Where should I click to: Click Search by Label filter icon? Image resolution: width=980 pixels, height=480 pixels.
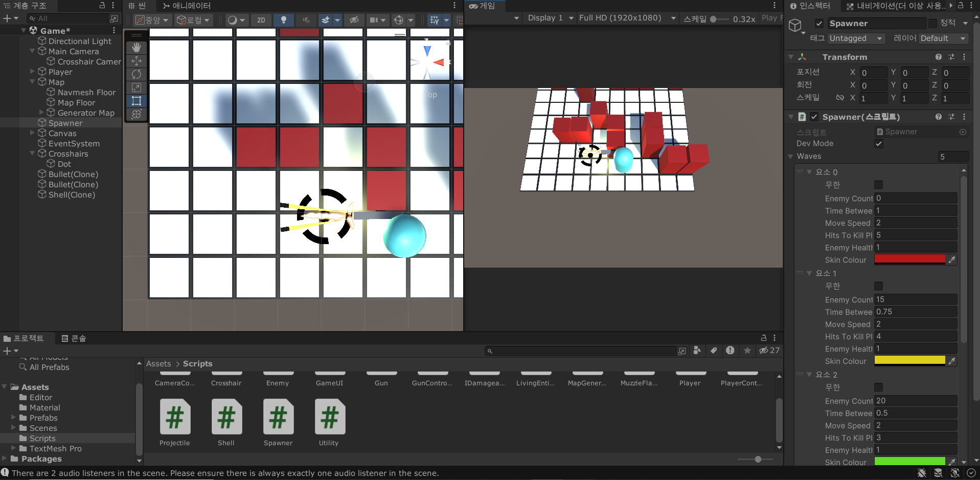(714, 351)
